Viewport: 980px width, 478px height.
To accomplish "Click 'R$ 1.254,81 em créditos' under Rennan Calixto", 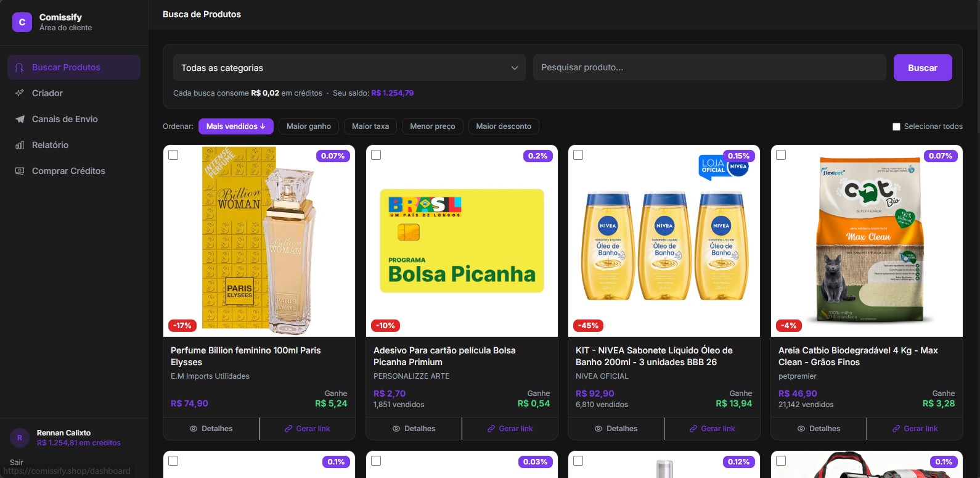I will click(x=79, y=443).
